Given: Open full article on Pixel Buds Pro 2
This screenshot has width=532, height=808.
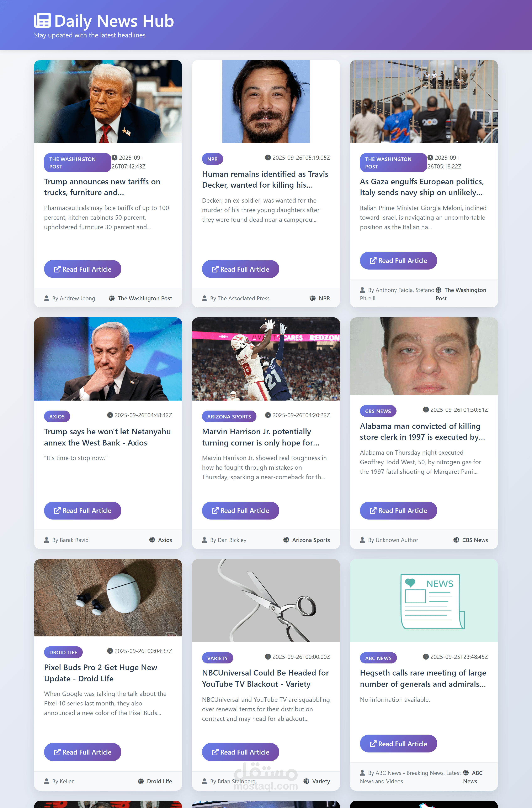Looking at the screenshot, I should tap(83, 752).
